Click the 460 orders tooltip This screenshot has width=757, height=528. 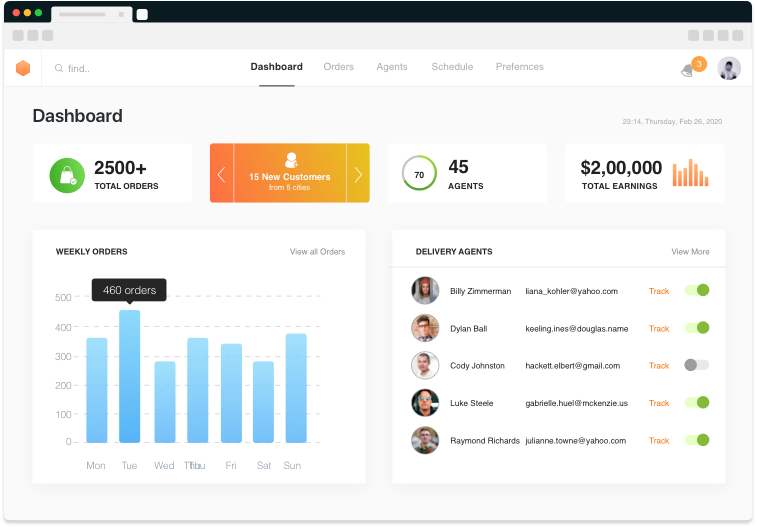pyautogui.click(x=129, y=290)
